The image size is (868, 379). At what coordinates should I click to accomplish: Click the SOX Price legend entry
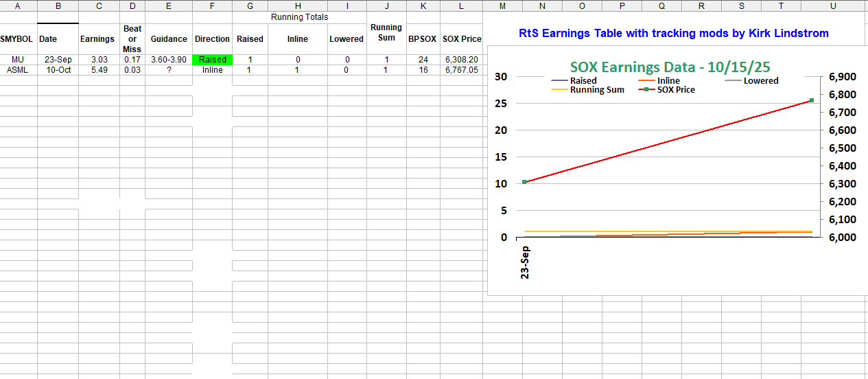click(x=666, y=90)
